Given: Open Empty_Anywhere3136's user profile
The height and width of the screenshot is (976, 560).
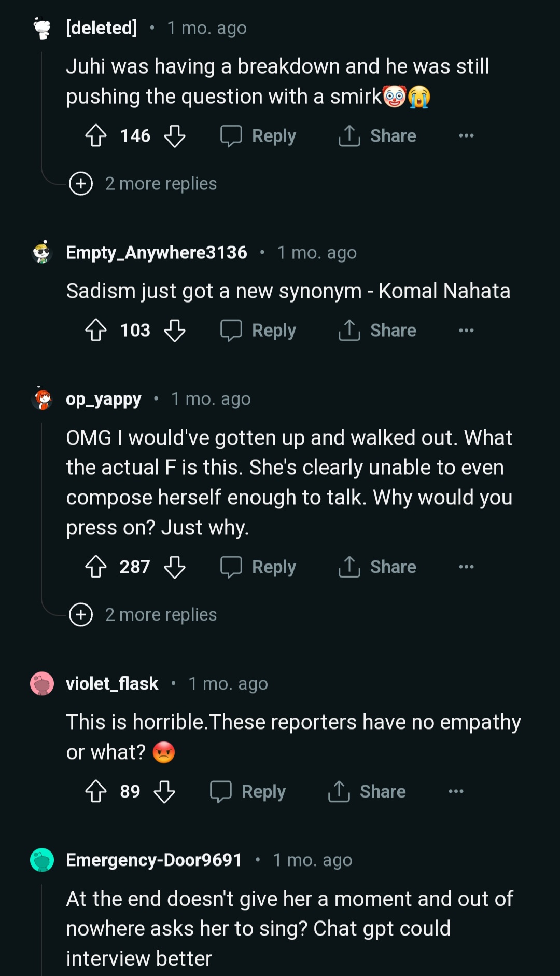Looking at the screenshot, I should [x=157, y=253].
